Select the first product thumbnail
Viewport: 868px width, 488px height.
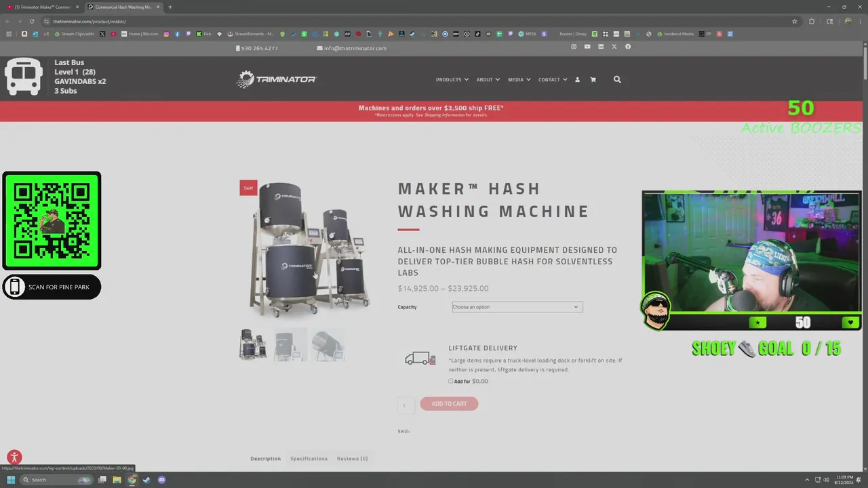254,344
